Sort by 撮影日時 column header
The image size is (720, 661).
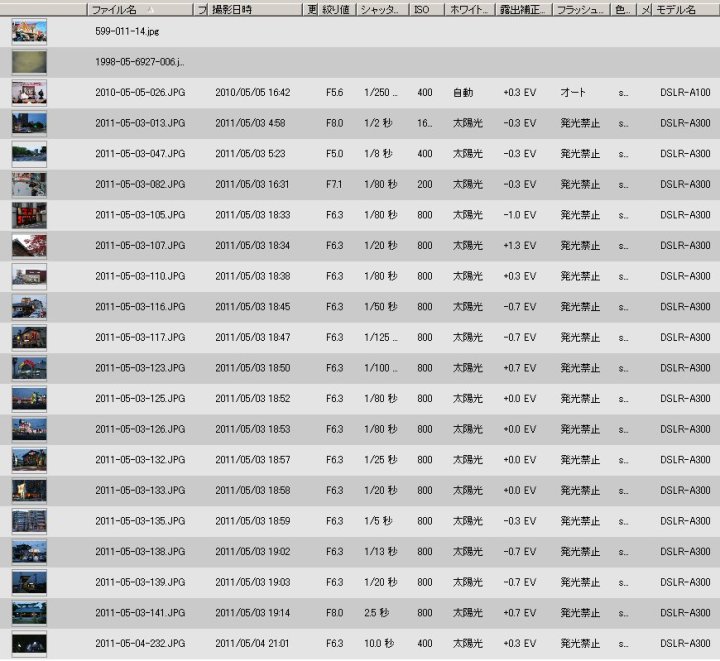pos(232,9)
